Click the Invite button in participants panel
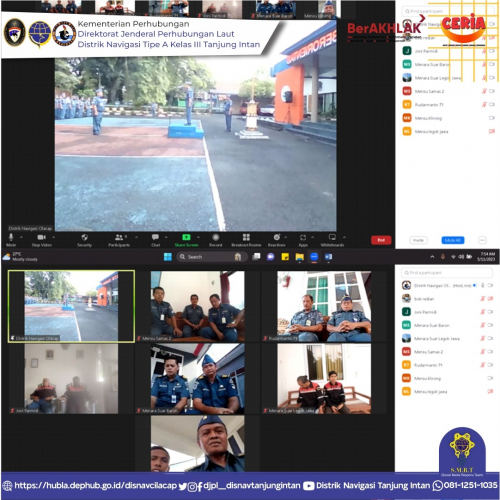The height and width of the screenshot is (500, 500). 418,240
